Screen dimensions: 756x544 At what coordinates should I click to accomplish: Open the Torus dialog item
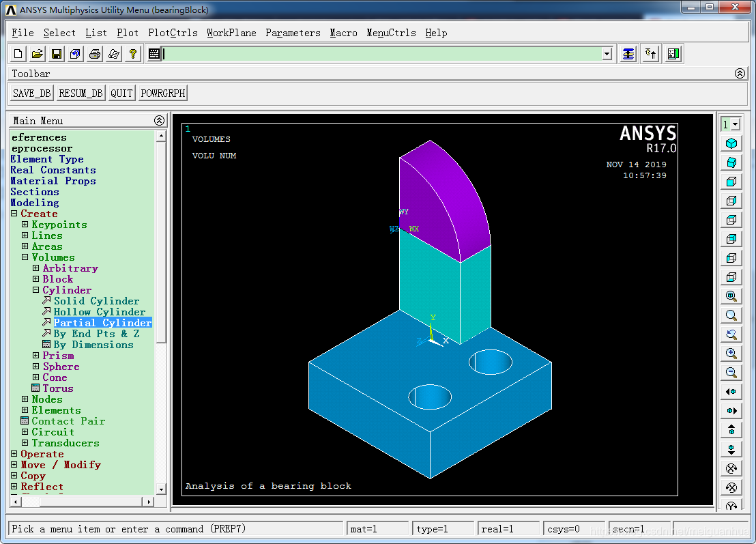tap(58, 388)
